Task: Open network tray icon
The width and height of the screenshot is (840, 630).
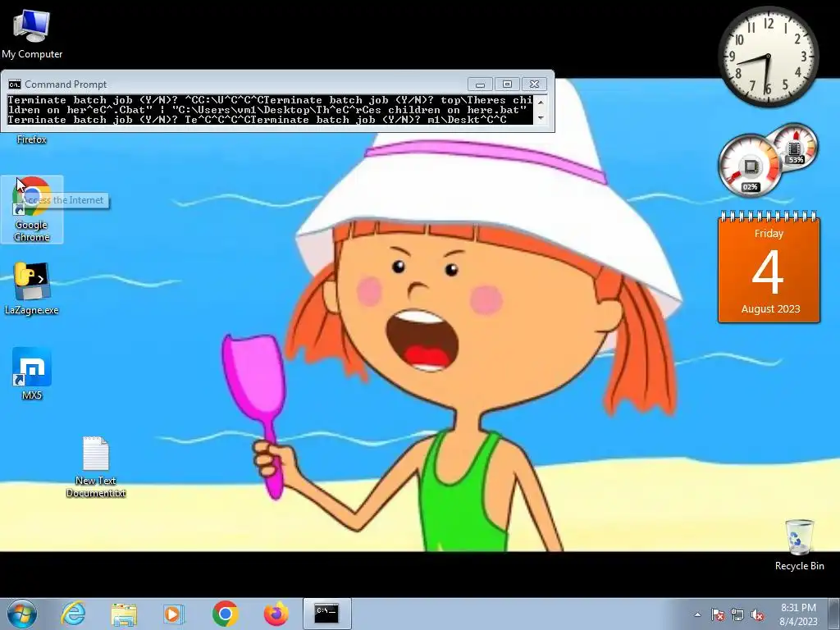Action: coord(737,614)
